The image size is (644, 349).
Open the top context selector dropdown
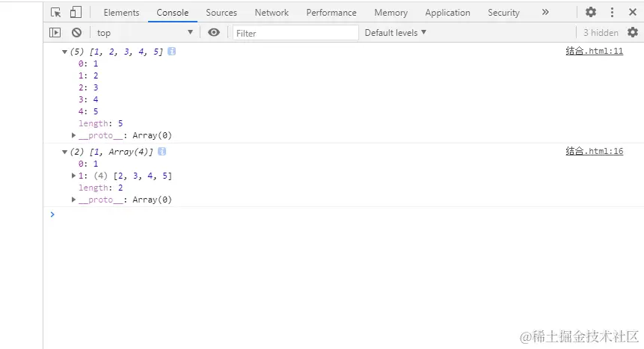pyautogui.click(x=144, y=32)
